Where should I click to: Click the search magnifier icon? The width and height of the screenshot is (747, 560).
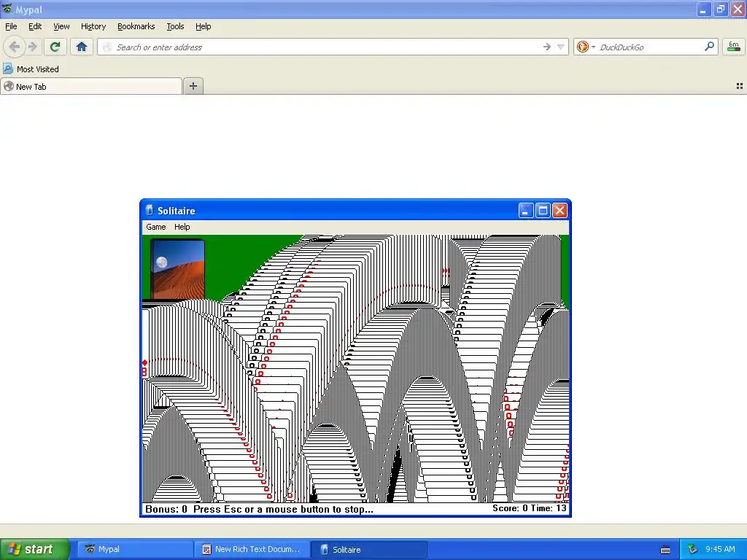tap(709, 46)
